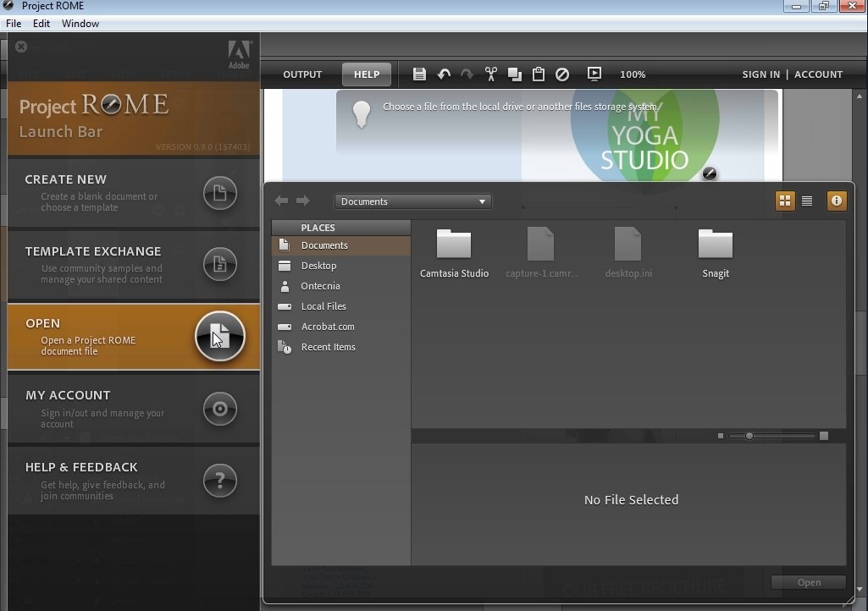Viewport: 868px width, 611px height.
Task: Click the Delete circle-slash icon
Action: pos(562,74)
